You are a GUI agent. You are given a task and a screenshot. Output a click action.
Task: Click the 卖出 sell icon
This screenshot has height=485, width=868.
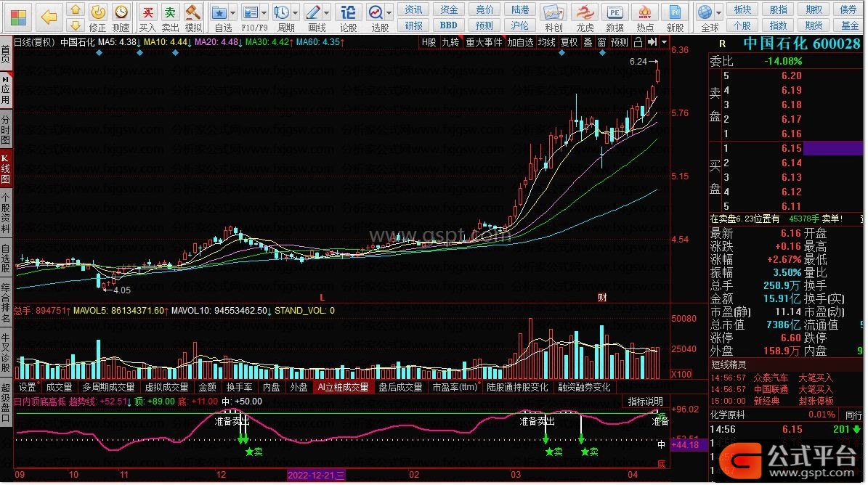pos(170,17)
